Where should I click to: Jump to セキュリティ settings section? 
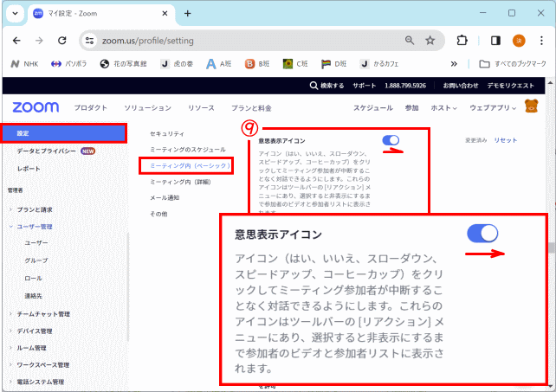coord(167,134)
